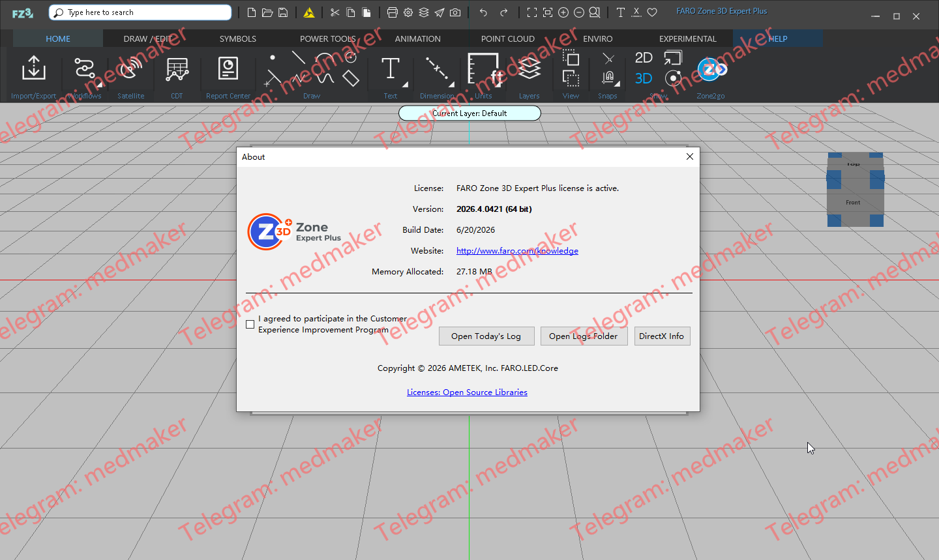Screen dimensions: 939x560
Task: Switch to the HOME ribbon tab
Action: [x=58, y=39]
